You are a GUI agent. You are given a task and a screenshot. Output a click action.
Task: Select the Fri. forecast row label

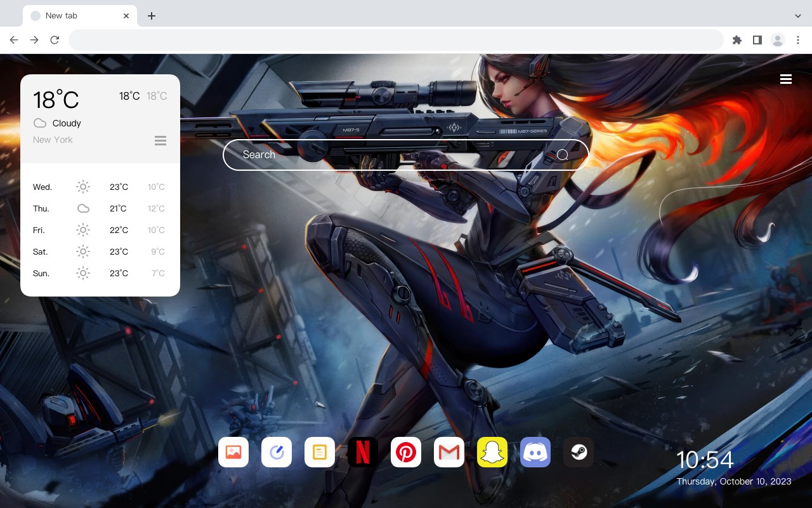click(x=39, y=231)
